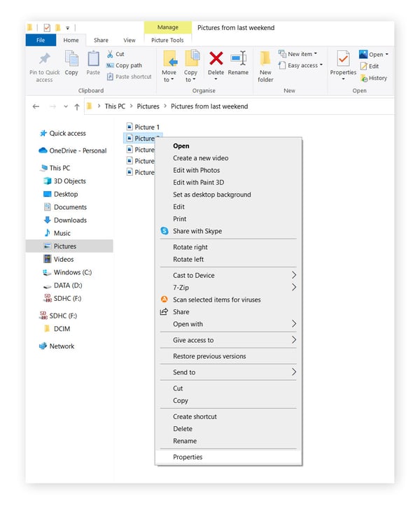Click the up-arrow navigation icon
420x508 pixels.
(76, 106)
